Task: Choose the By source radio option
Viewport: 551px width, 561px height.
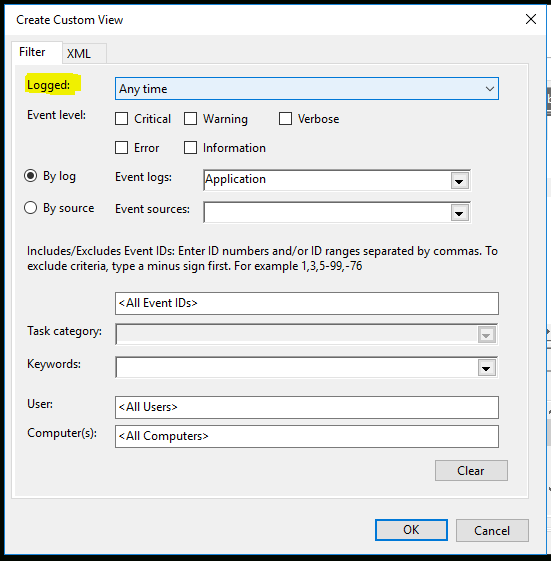Action: 30,208
